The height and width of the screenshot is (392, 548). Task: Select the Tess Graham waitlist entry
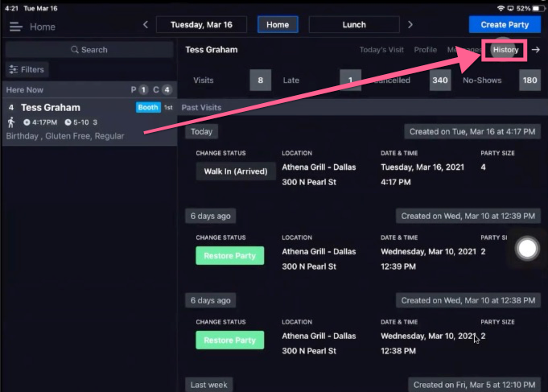[89, 122]
